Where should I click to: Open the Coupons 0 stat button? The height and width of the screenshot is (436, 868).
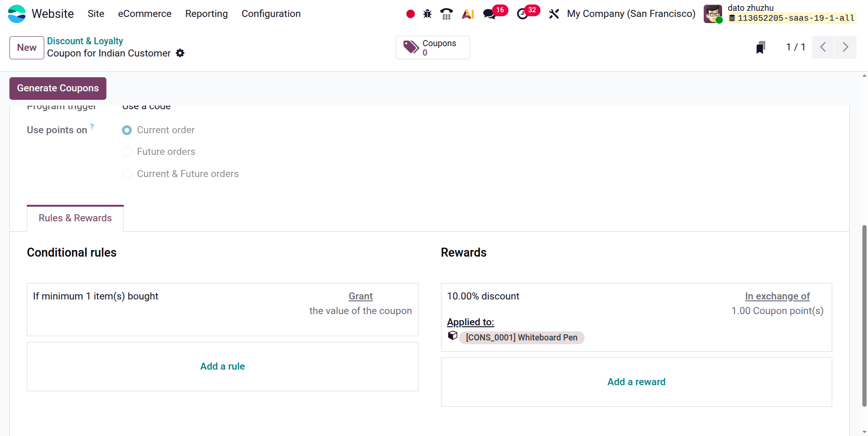(433, 48)
